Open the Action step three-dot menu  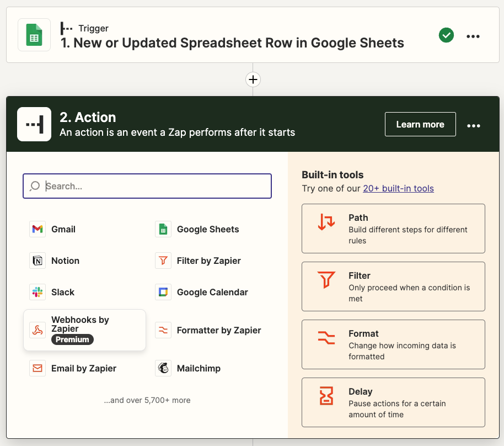tap(474, 125)
